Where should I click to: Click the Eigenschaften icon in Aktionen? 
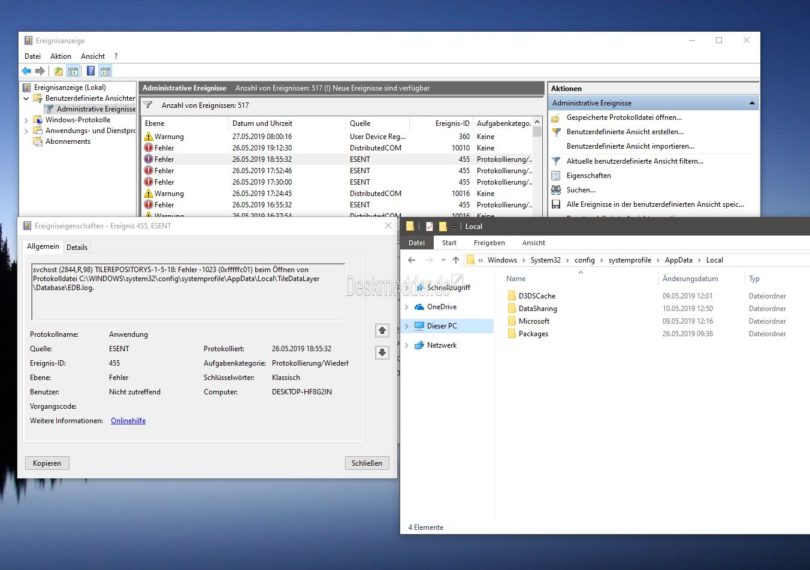tap(556, 175)
